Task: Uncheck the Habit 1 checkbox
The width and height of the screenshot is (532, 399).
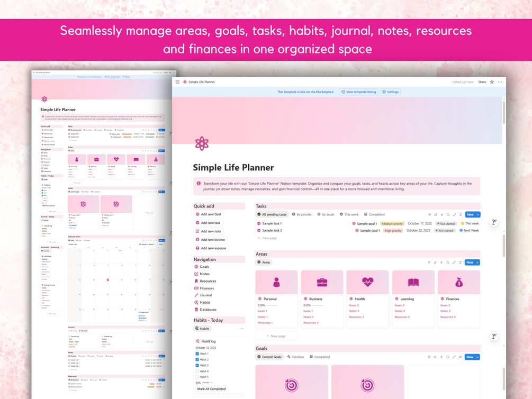Action: point(197,353)
